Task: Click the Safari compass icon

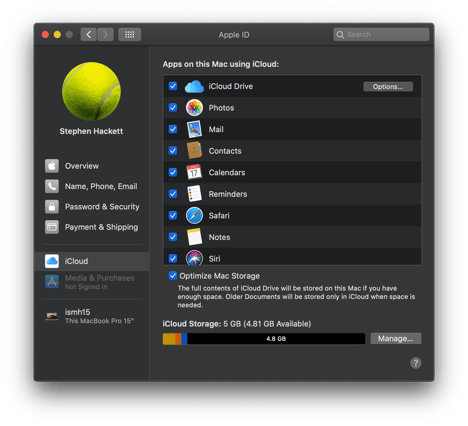Action: (194, 215)
